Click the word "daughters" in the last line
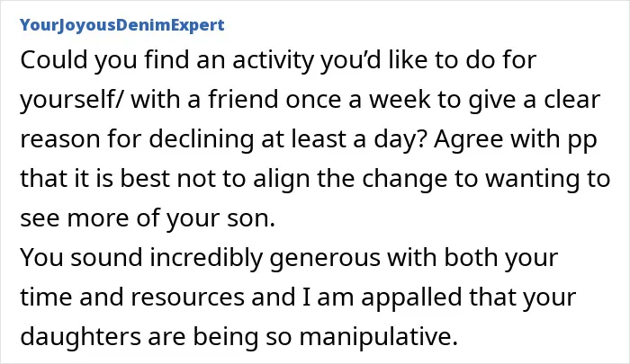 80,337
